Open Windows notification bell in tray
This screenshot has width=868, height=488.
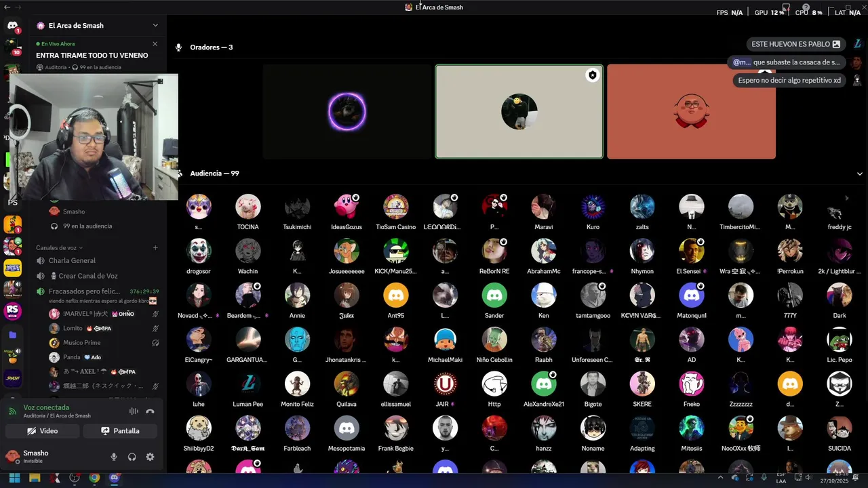(856, 478)
